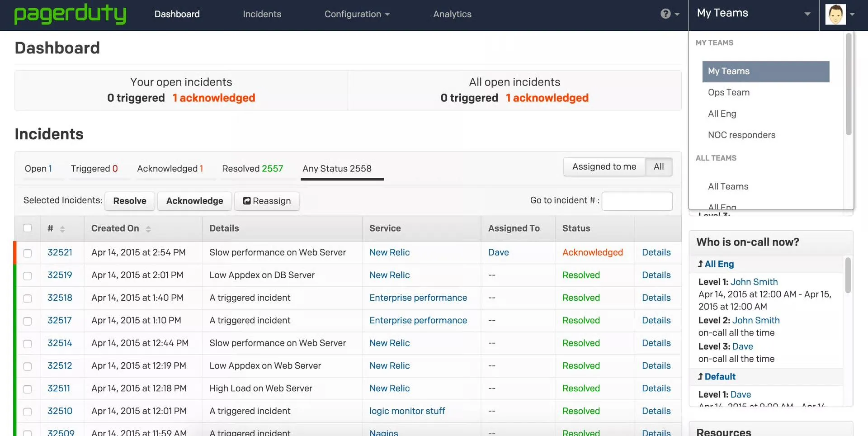Image resolution: width=868 pixels, height=436 pixels.
Task: Select highlighted My Teams option
Action: (766, 71)
